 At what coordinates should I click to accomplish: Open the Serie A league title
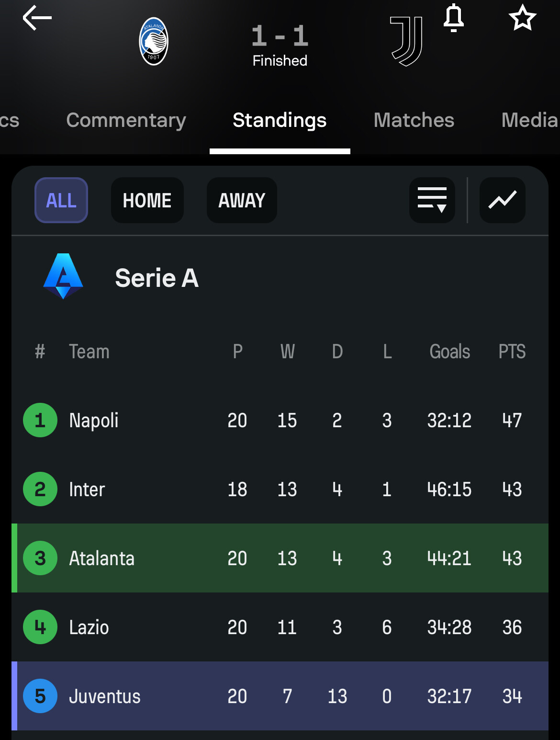click(157, 278)
